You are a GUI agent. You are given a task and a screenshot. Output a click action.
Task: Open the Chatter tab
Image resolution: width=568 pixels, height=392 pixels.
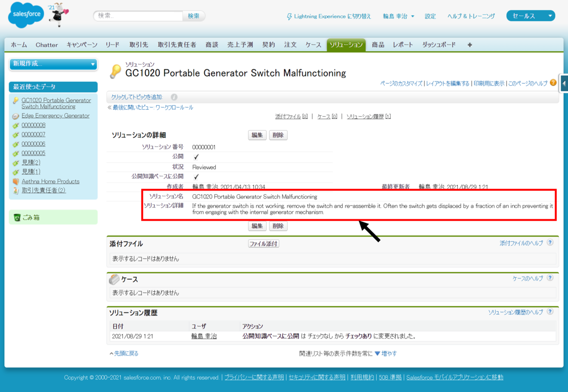pyautogui.click(x=47, y=45)
